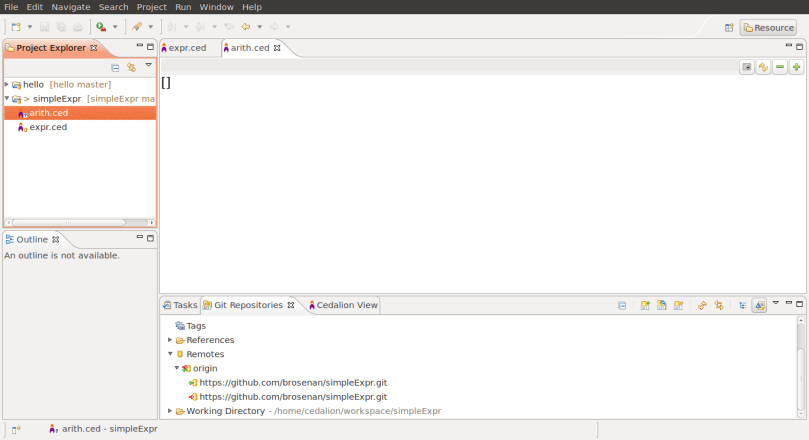This screenshot has width=809, height=440.
Task: Open the Project menu
Action: pyautogui.click(x=151, y=7)
